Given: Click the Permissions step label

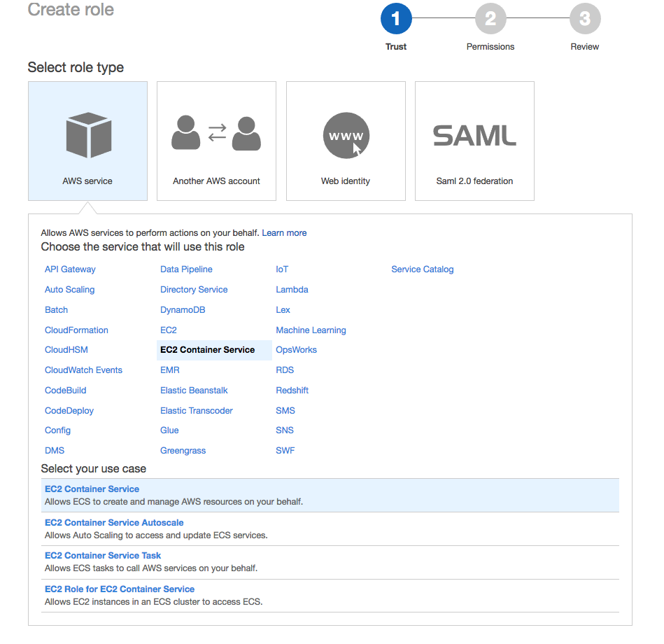Looking at the screenshot, I should click(490, 47).
